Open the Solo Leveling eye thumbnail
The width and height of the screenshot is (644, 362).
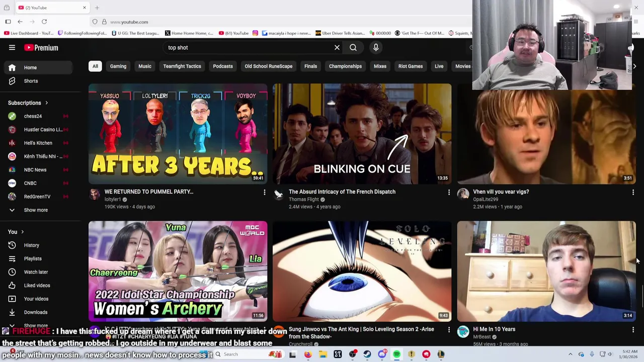pyautogui.click(x=362, y=271)
